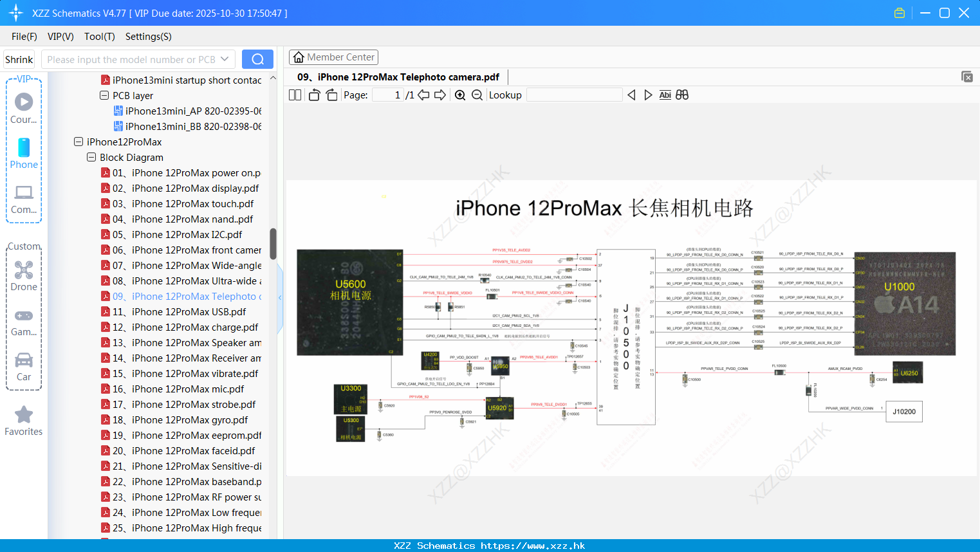Click the U5600 camera power chip in schematic
This screenshot has height=552, width=980.
[x=350, y=302]
